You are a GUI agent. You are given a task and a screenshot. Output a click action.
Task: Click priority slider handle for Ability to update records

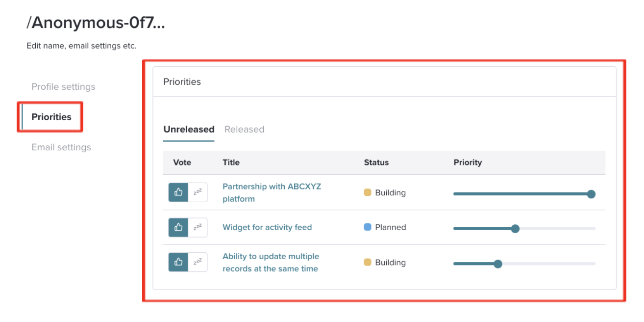498,264
